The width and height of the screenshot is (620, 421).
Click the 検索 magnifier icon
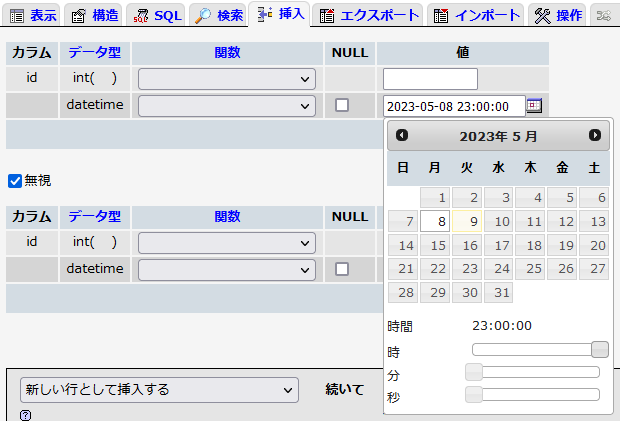pyautogui.click(x=203, y=16)
